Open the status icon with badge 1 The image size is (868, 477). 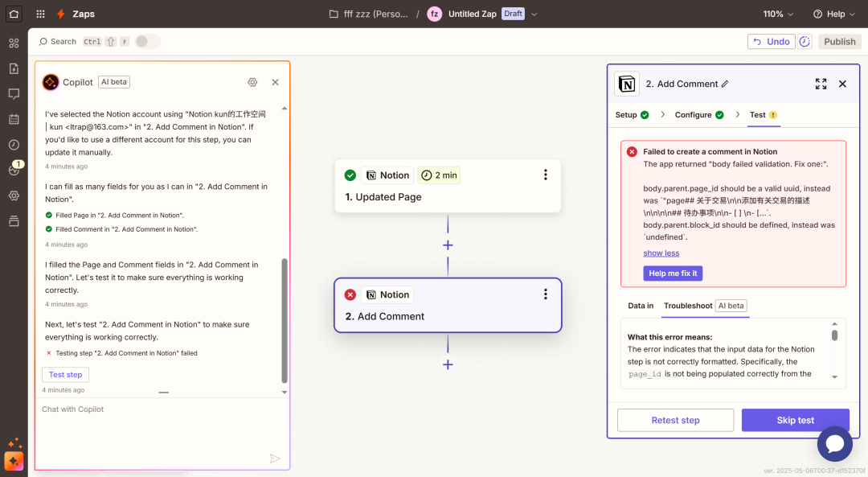[15, 168]
